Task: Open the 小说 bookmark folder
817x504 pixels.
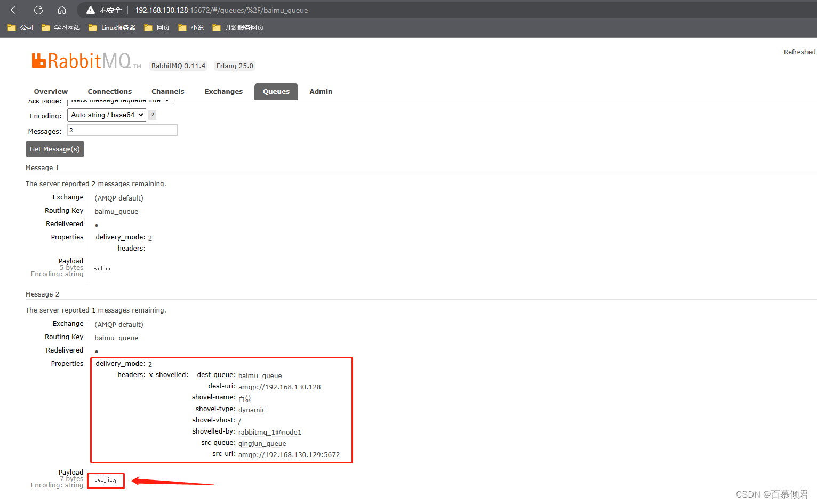Action: (x=191, y=28)
